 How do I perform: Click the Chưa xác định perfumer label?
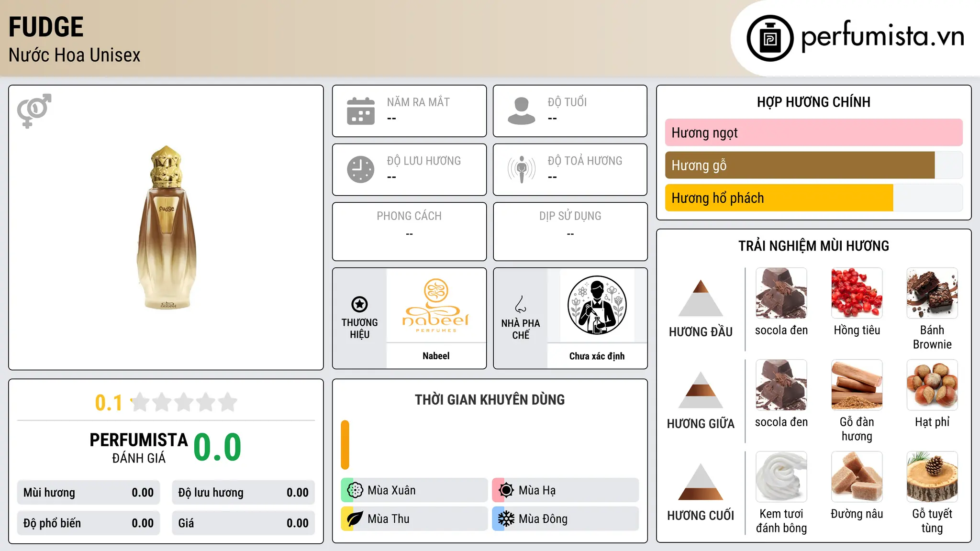pyautogui.click(x=597, y=356)
